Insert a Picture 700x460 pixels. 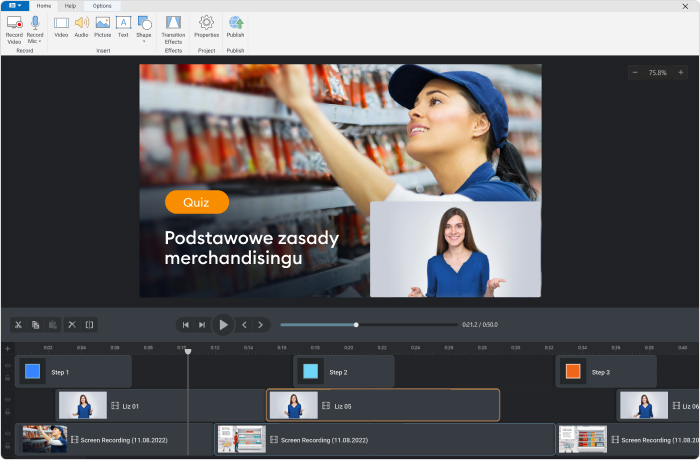[x=103, y=27]
